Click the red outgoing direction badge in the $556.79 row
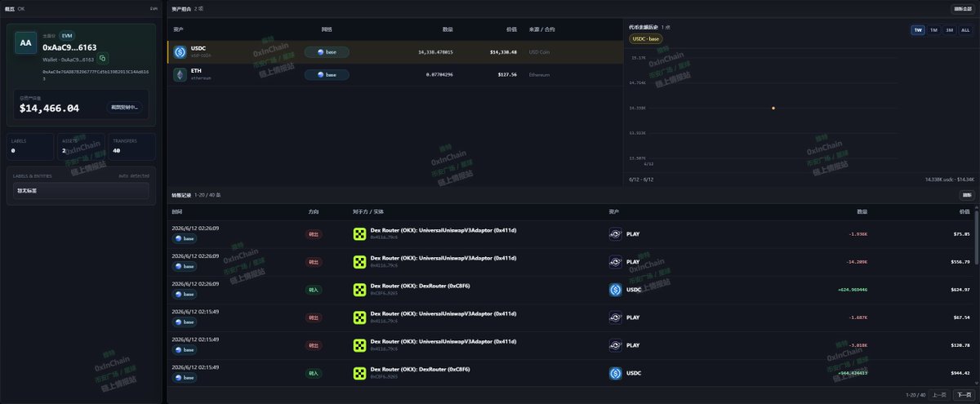This screenshot has height=404, width=980. [x=314, y=262]
